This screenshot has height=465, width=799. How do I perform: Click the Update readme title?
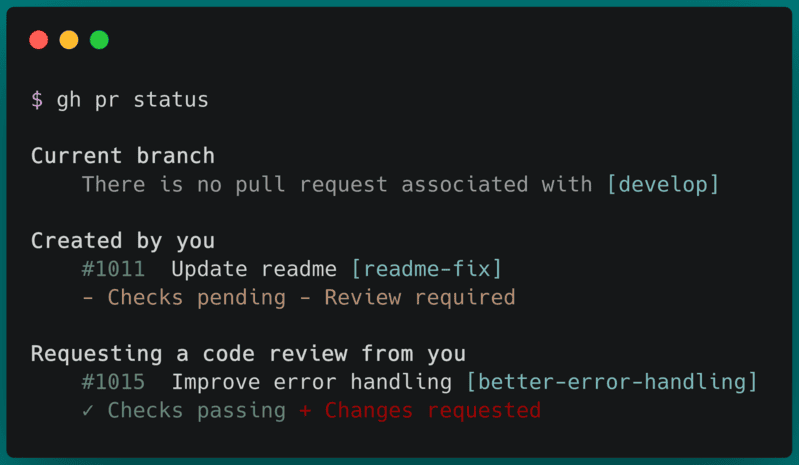pos(254,269)
